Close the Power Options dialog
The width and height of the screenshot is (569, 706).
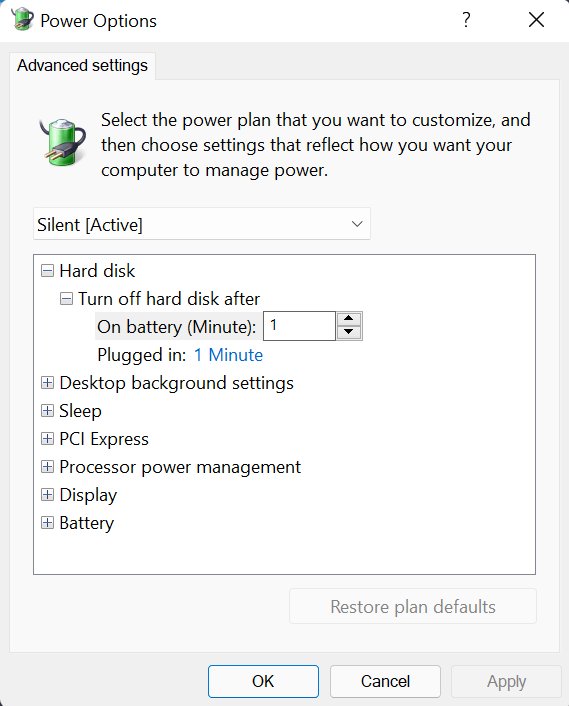536,20
